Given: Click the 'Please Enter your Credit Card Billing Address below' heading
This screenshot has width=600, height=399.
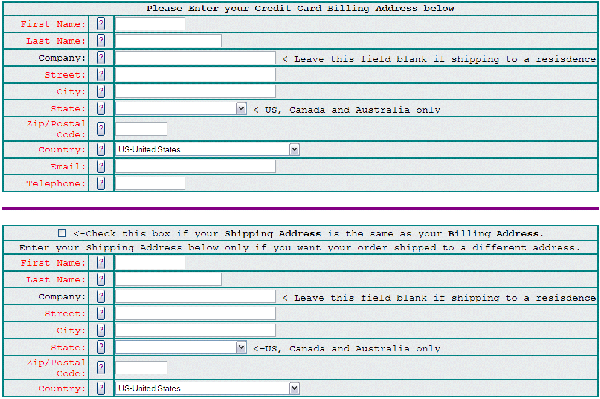Looking at the screenshot, I should click(x=300, y=8).
